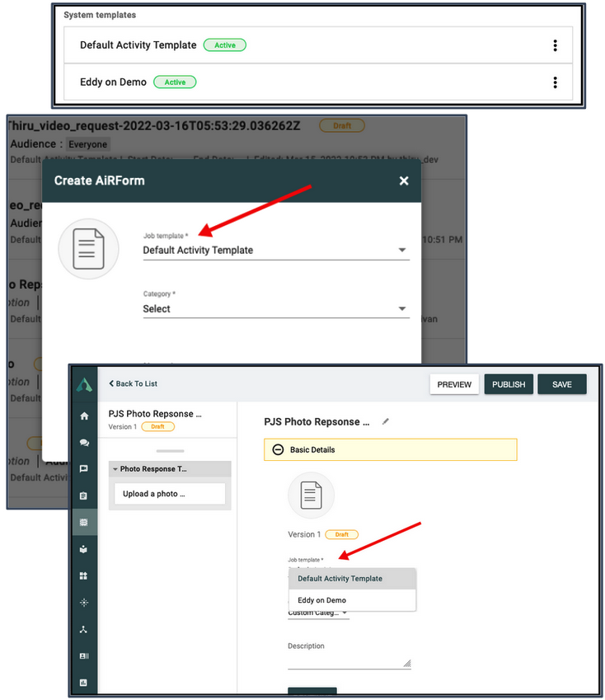This screenshot has width=605, height=700.
Task: Choose Default Activity Template from dropdown list
Action: pyautogui.click(x=353, y=579)
